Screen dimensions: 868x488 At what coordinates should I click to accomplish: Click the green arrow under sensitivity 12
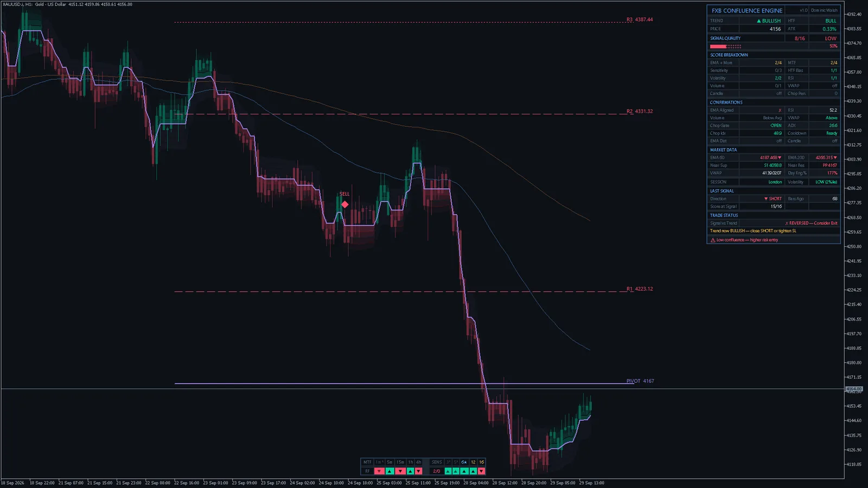473,471
